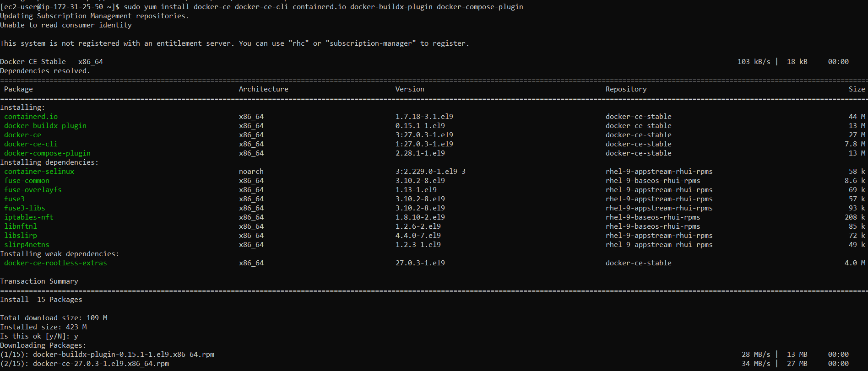Click 'Updating Subscription Management repositories.' line
The width and height of the screenshot is (868, 371).
[94, 16]
